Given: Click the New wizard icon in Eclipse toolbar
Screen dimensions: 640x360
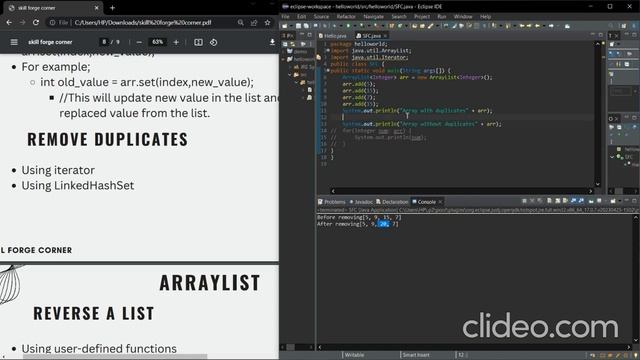Looking at the screenshot, I should [284, 26].
